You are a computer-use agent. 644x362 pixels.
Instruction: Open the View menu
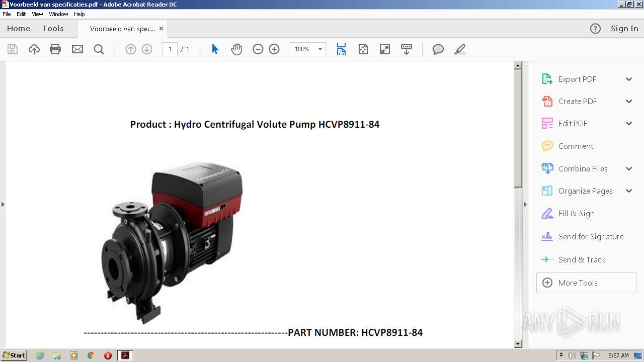(37, 14)
